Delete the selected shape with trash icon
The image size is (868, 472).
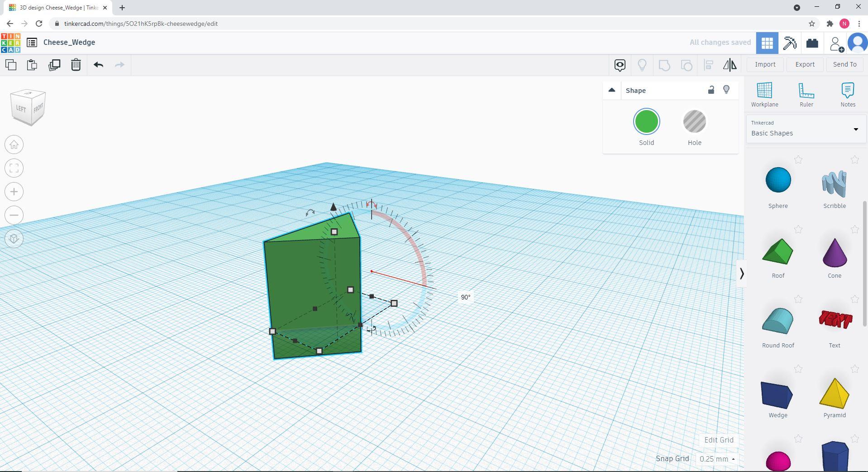tap(76, 65)
